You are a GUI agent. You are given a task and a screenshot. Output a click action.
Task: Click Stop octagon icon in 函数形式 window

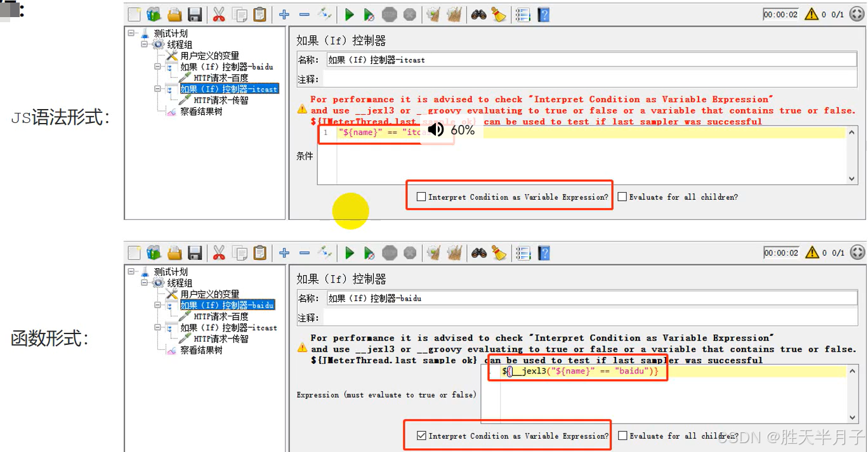[x=390, y=253]
